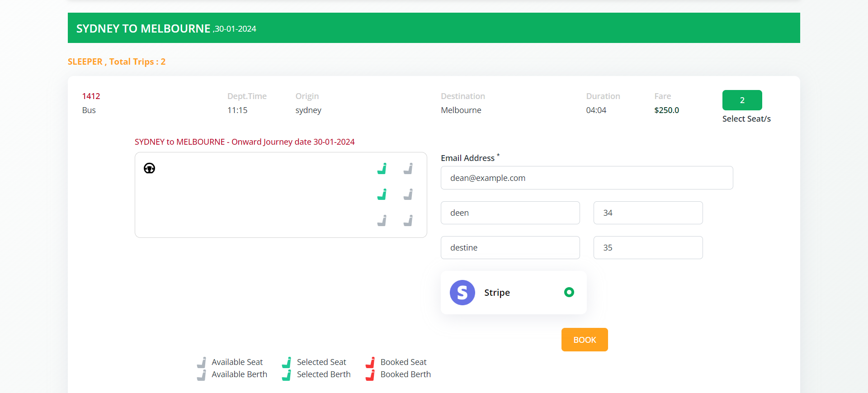Click the steering wheel driver icon
The height and width of the screenshot is (393, 868).
click(x=149, y=168)
